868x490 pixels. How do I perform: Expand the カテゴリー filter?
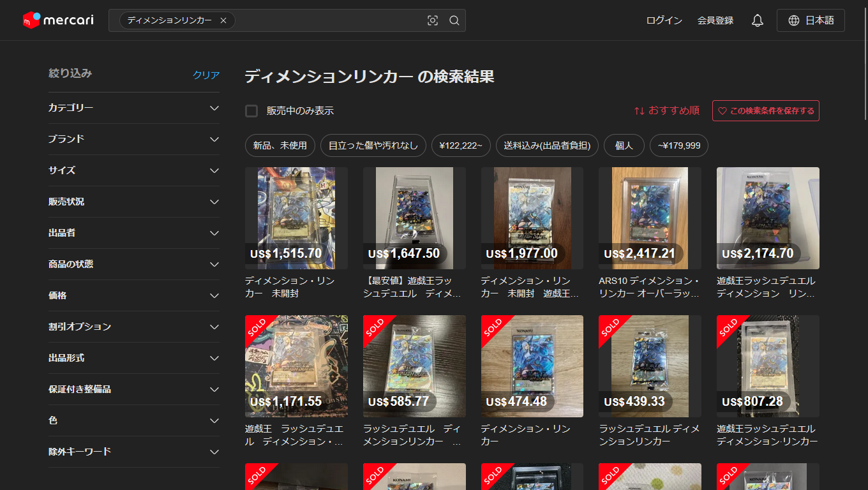(x=134, y=108)
